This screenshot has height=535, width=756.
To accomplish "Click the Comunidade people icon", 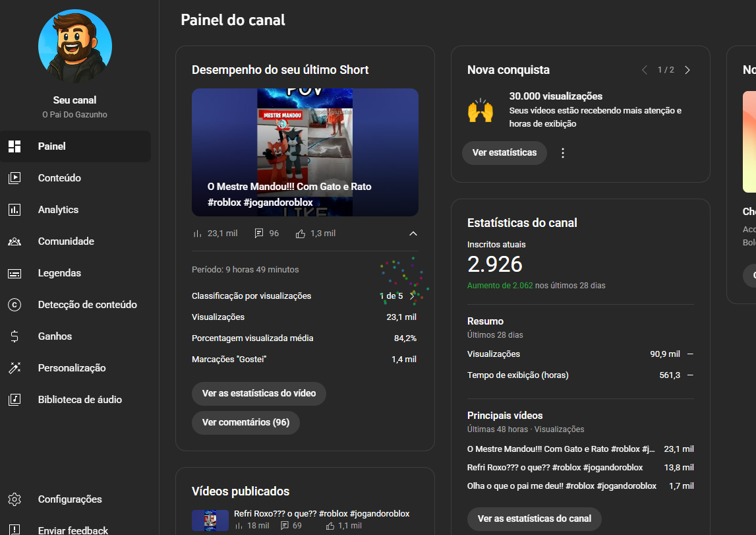I will [x=15, y=241].
